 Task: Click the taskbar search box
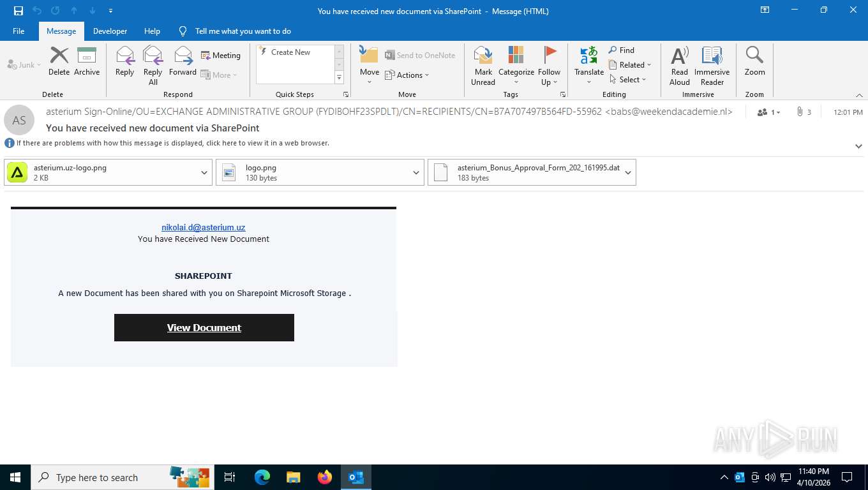pos(121,477)
